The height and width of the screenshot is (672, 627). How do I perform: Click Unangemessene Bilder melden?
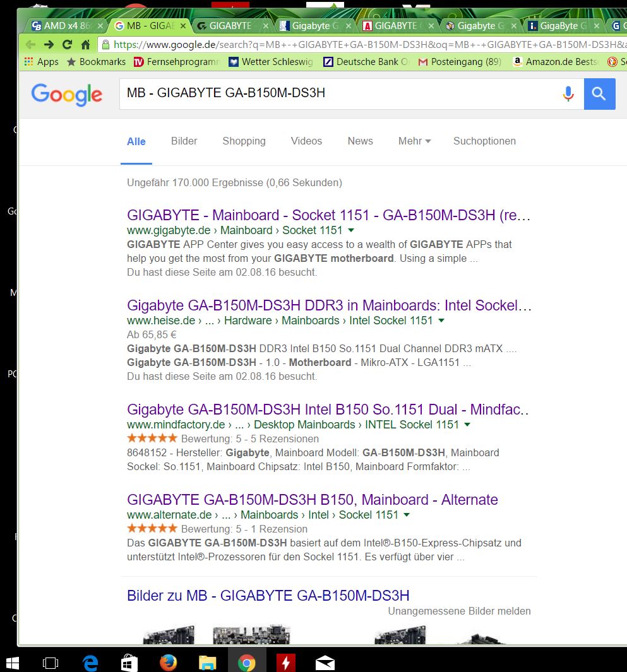pos(459,611)
